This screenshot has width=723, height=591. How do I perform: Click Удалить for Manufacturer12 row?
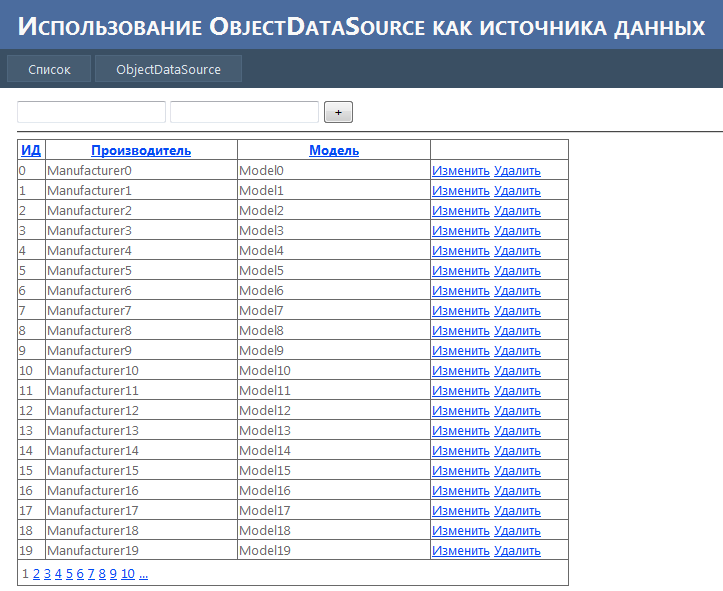517,410
